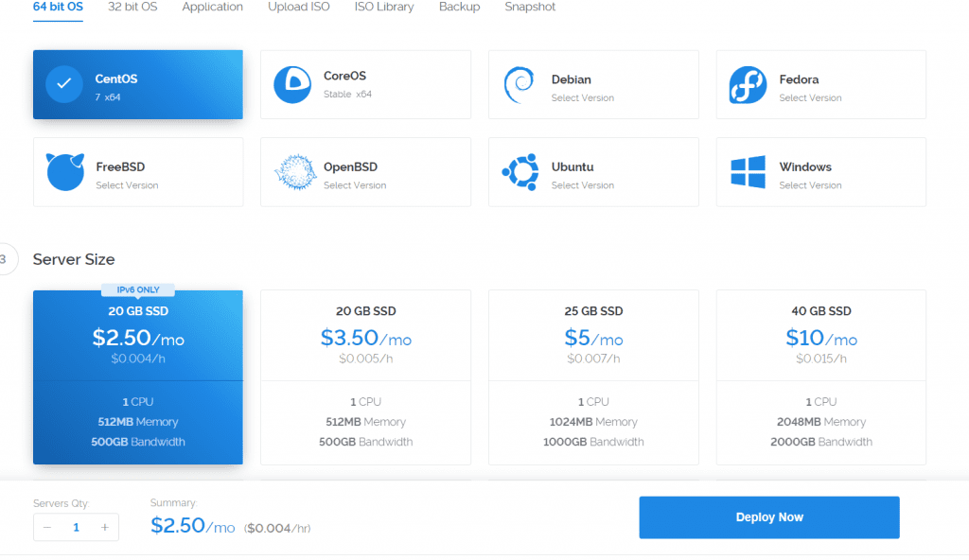
Task: Click '2048MB Memory' text
Action: point(820,422)
